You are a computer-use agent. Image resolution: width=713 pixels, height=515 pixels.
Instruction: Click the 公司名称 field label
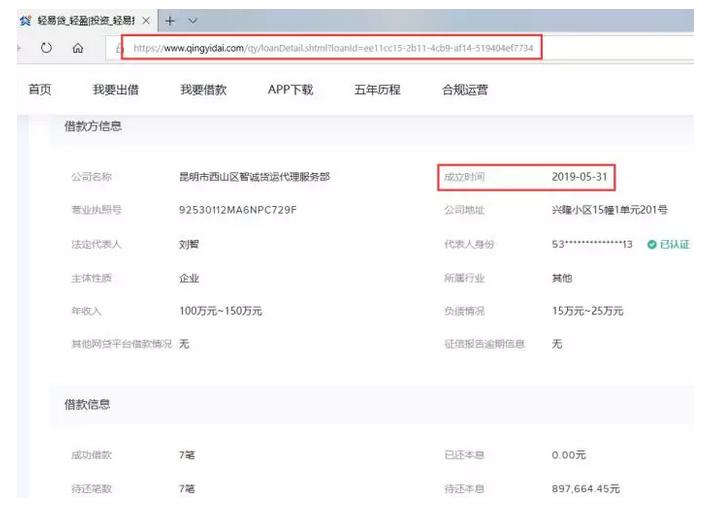[91, 177]
